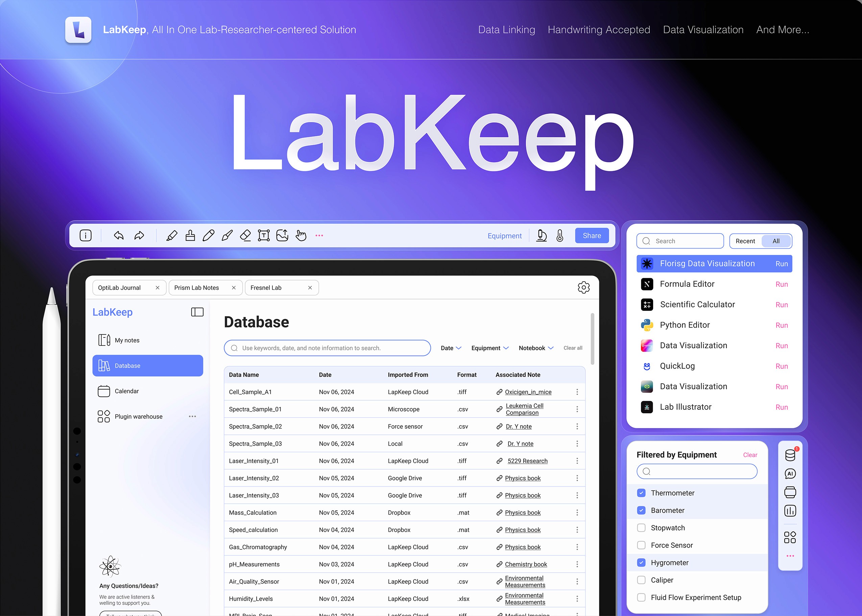
Task: Switch to the Prism Lab Notes tab
Action: 197,287
